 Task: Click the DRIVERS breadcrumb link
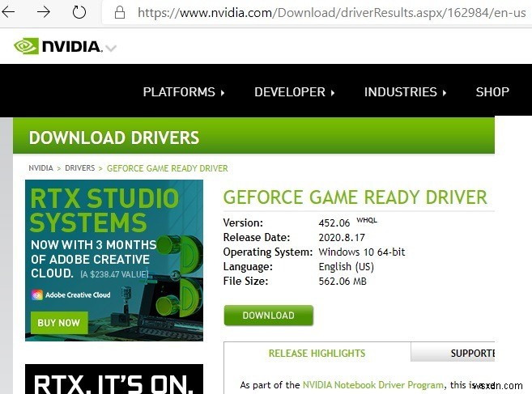click(79, 168)
